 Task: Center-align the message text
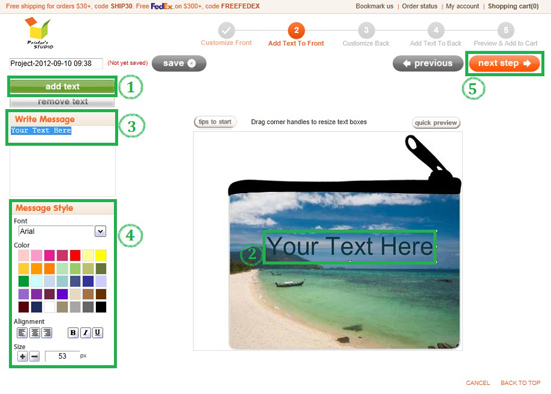point(34,332)
